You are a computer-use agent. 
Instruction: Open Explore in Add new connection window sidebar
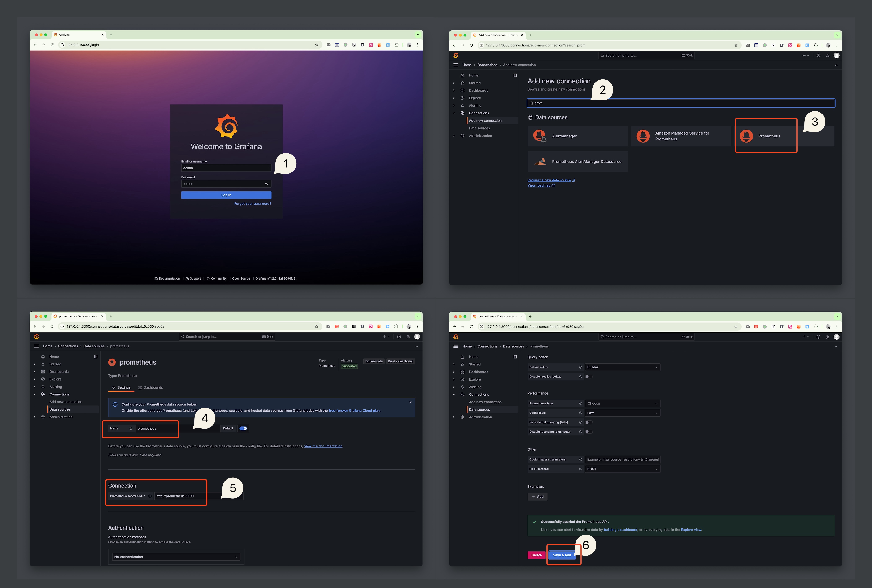click(474, 98)
